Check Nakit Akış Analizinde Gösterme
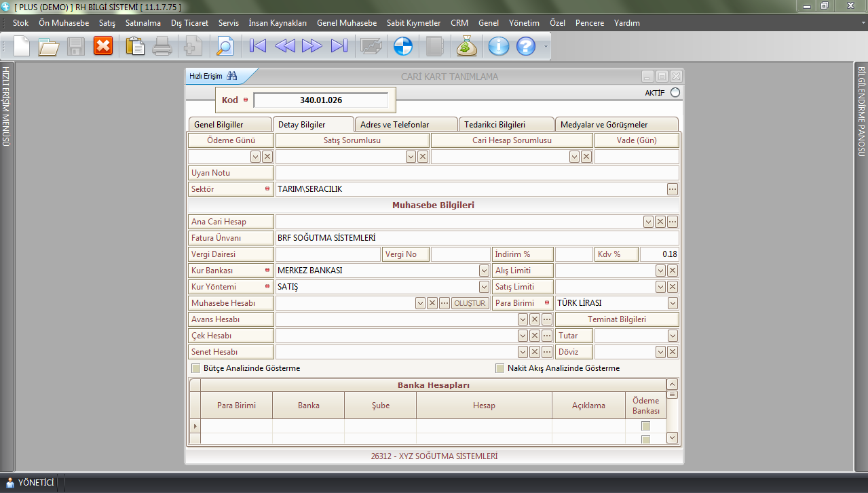 pyautogui.click(x=500, y=368)
